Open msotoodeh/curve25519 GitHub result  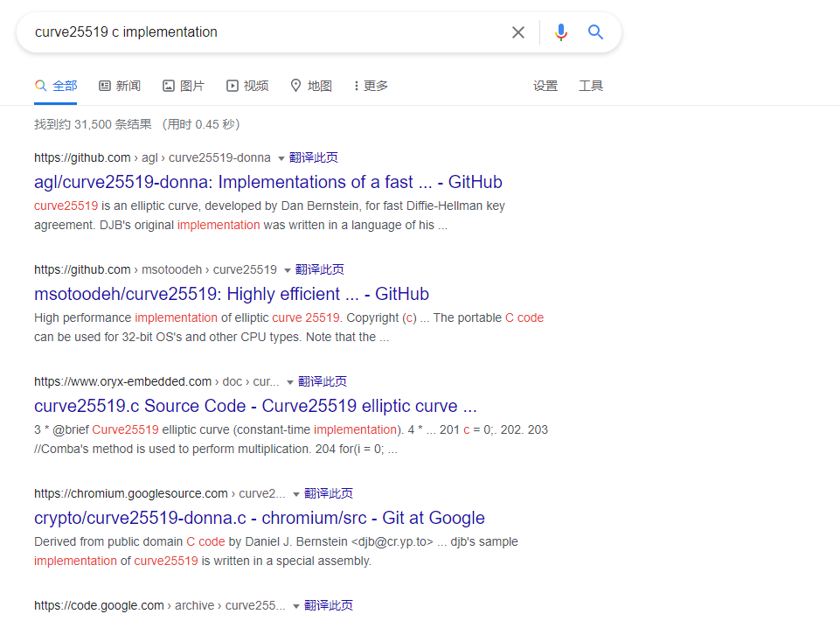[232, 295]
